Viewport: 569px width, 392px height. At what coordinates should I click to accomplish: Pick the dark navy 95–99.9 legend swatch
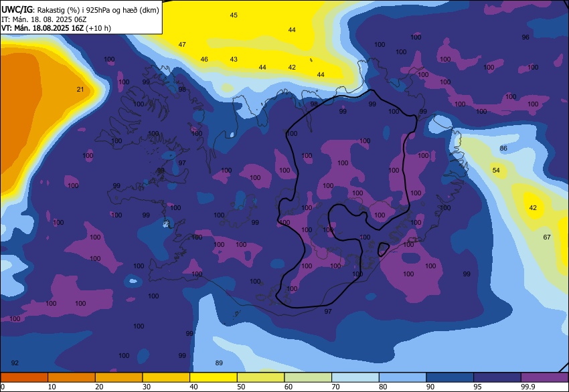click(497, 377)
